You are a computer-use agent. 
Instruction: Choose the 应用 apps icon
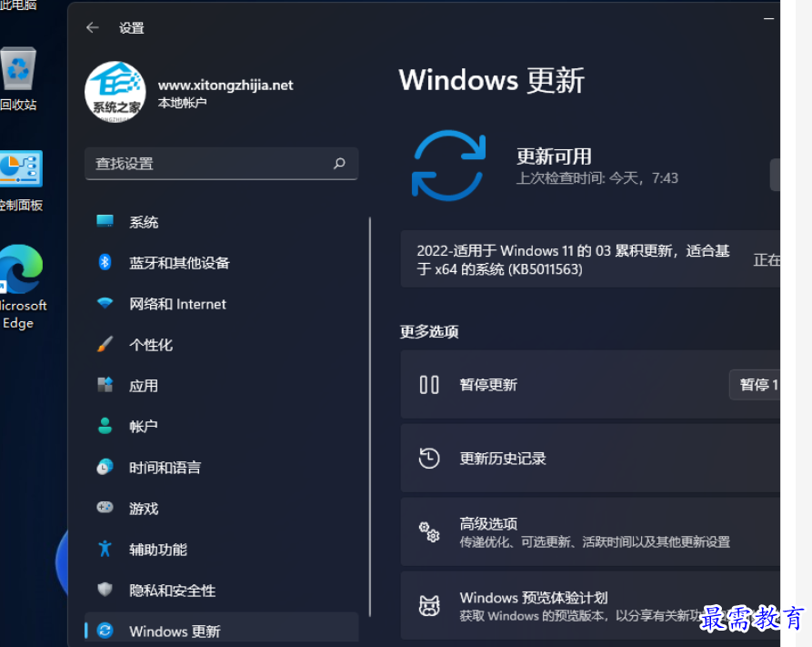click(105, 385)
